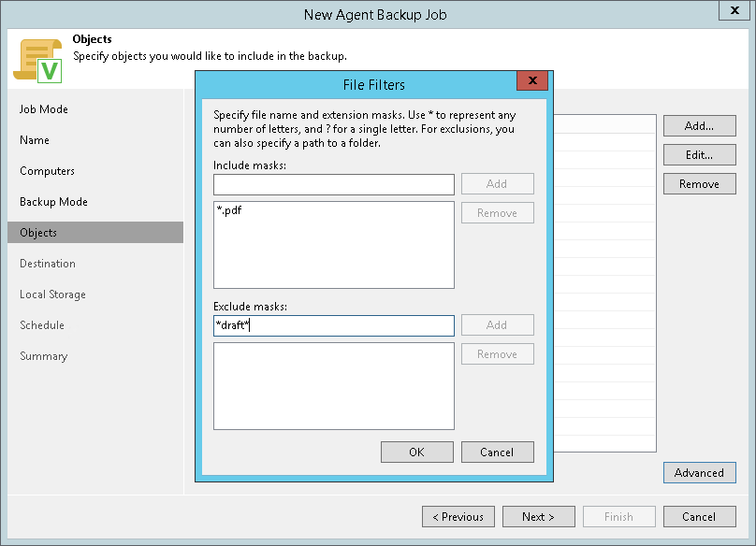Close the New Agent Backup Job window
Image resolution: width=756 pixels, height=546 pixels.
click(x=731, y=11)
